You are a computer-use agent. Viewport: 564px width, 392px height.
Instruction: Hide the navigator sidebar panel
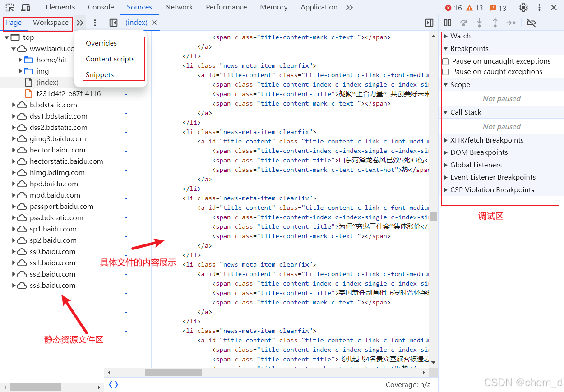[x=114, y=23]
